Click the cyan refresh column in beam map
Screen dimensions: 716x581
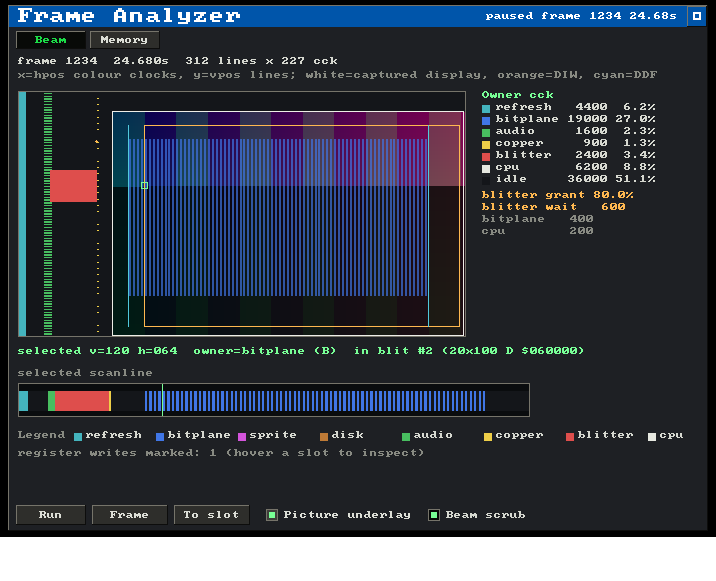tap(22, 214)
